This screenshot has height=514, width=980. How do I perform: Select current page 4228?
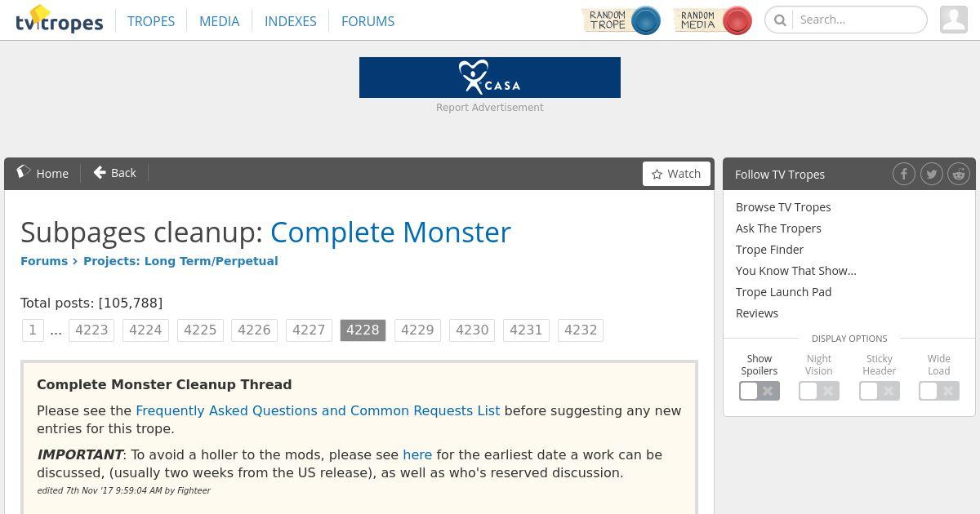point(363,330)
